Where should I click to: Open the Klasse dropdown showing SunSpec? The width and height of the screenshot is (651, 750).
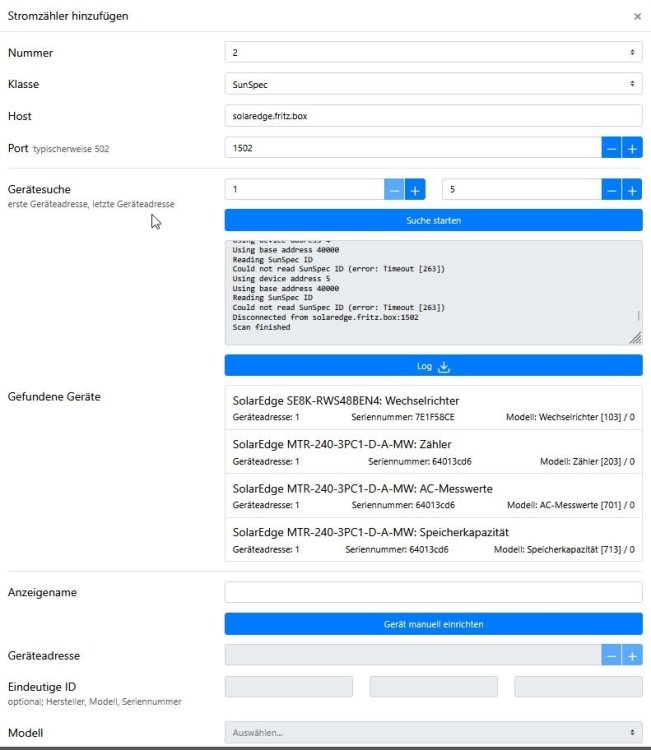433,84
